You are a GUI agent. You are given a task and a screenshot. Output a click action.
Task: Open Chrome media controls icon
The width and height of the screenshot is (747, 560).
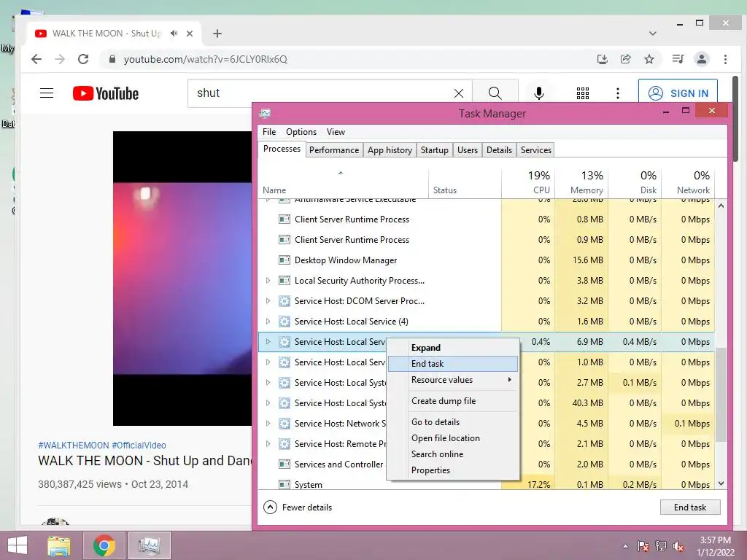tap(678, 59)
